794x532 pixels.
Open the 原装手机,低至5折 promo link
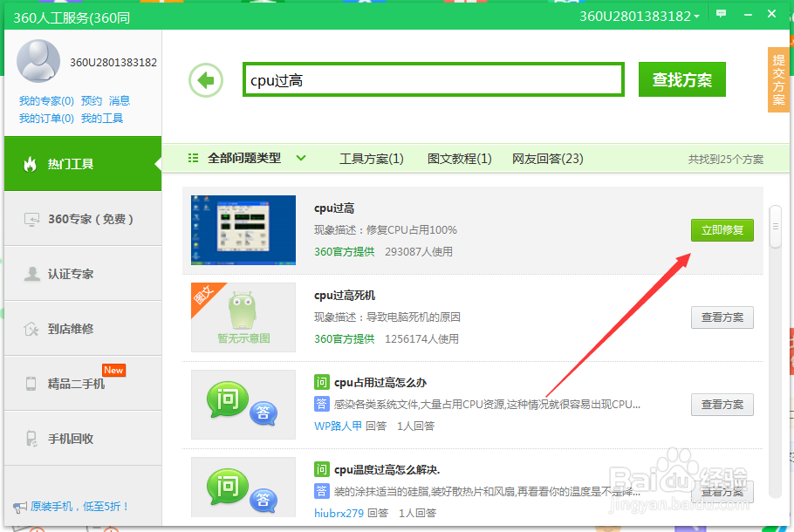pyautogui.click(x=80, y=506)
